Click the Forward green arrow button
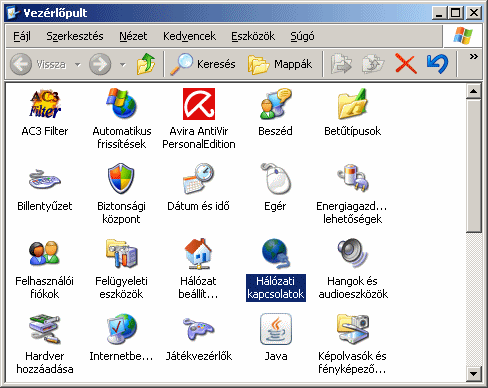The height and width of the screenshot is (388, 488). pos(100,64)
